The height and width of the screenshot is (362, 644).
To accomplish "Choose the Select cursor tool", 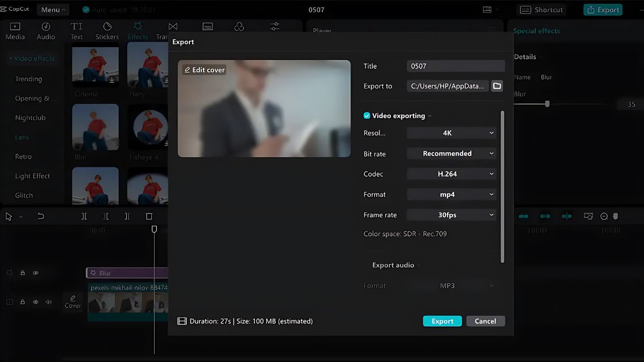I will [9, 216].
